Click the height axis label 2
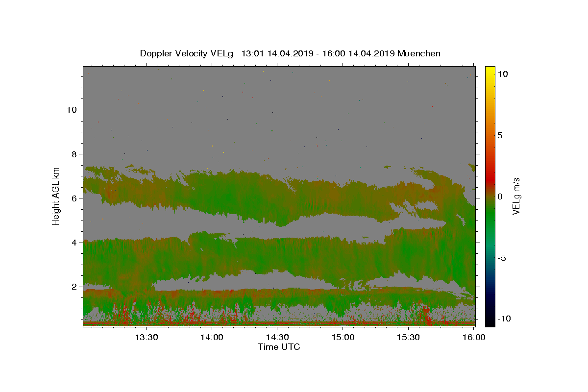 tap(73, 286)
